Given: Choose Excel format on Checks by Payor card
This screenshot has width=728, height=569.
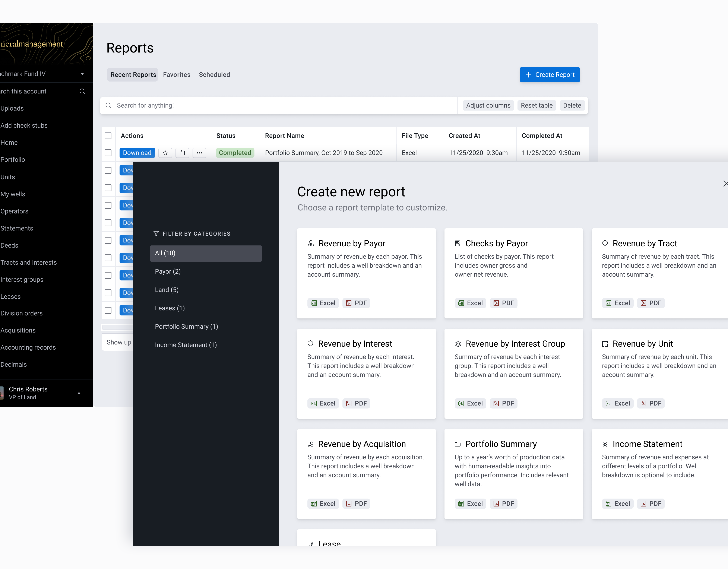Looking at the screenshot, I should pos(470,303).
